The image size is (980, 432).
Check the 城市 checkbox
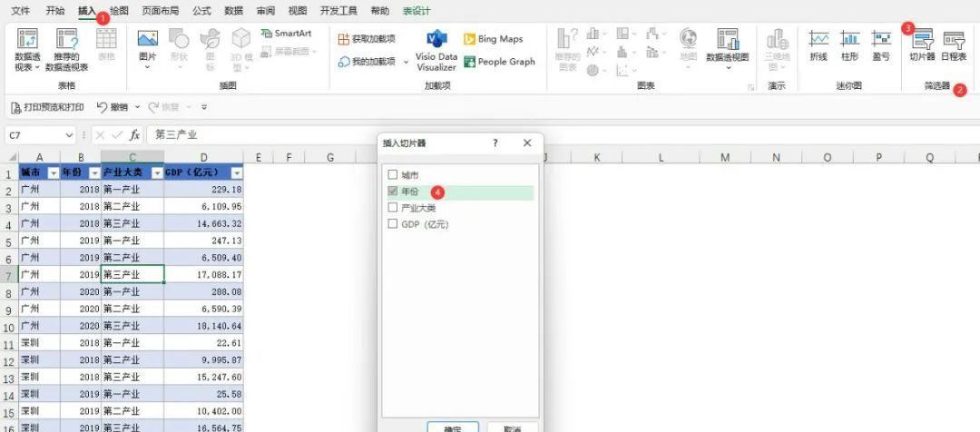tap(392, 174)
